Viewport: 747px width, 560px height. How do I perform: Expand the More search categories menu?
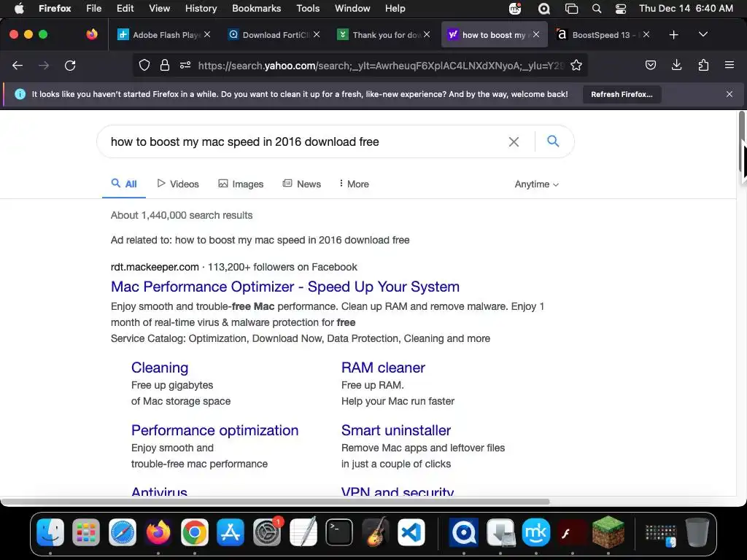tap(354, 184)
